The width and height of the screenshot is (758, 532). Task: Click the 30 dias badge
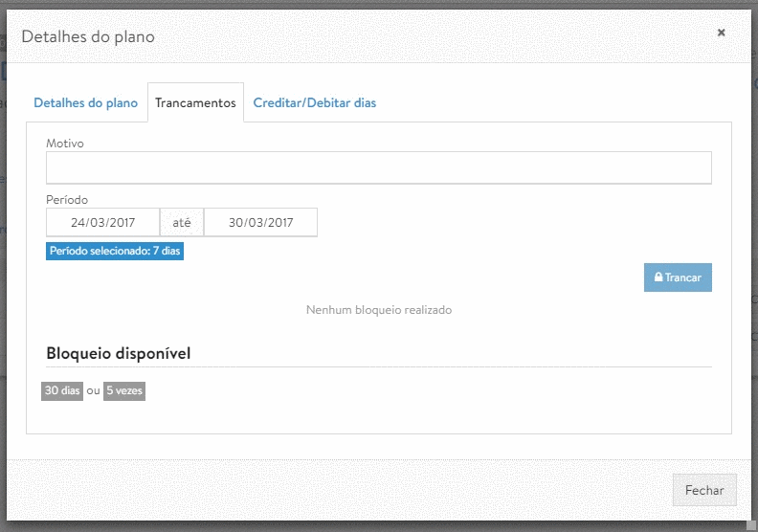click(62, 391)
